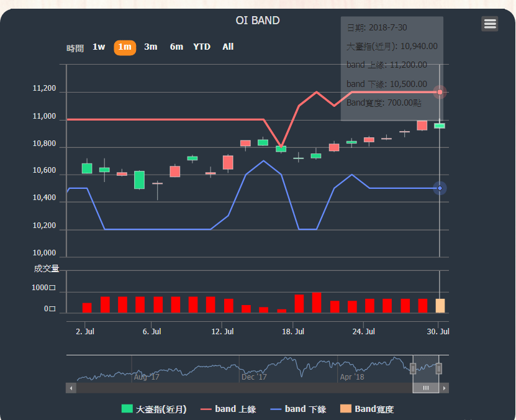Viewport: 516px width, 420px height.
Task: Select the 1w time range
Action: [99, 47]
